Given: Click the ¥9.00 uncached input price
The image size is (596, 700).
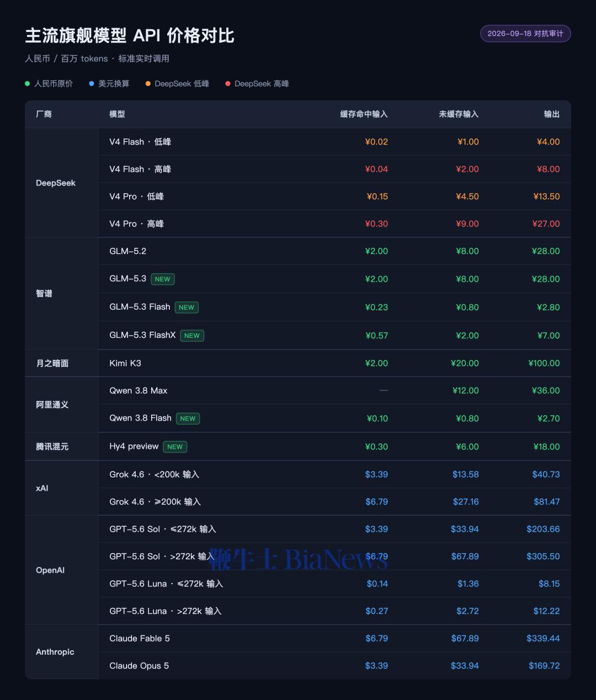Looking at the screenshot, I should 467,224.
